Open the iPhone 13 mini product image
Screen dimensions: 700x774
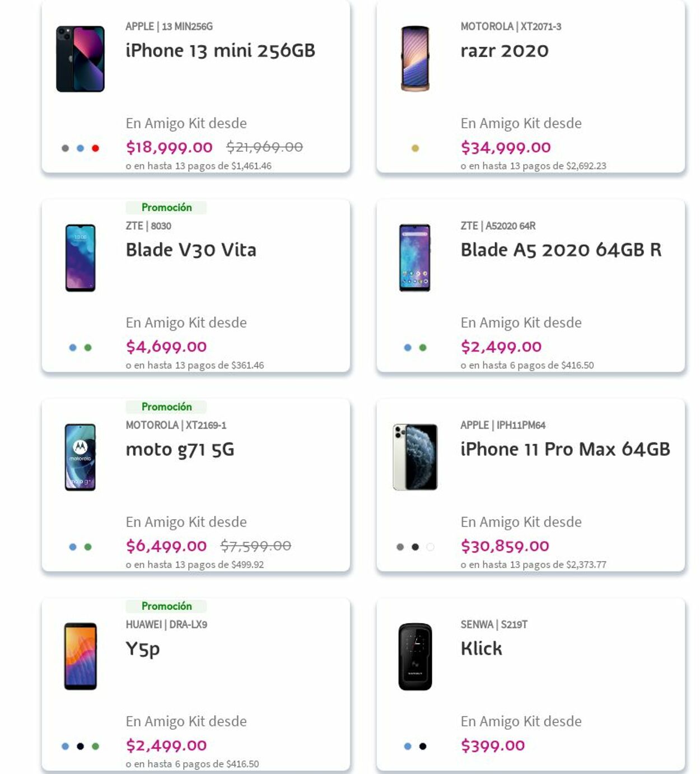tap(80, 59)
